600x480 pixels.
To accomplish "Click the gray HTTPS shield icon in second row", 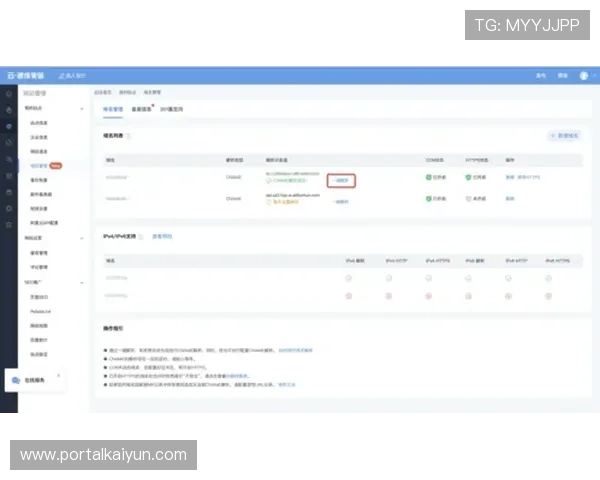I will [468, 199].
